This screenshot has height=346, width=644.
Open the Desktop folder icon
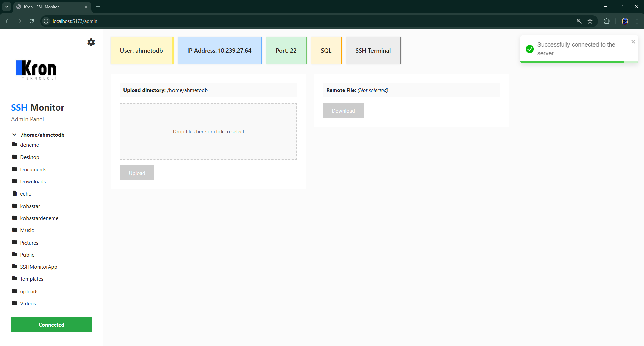[x=15, y=157]
